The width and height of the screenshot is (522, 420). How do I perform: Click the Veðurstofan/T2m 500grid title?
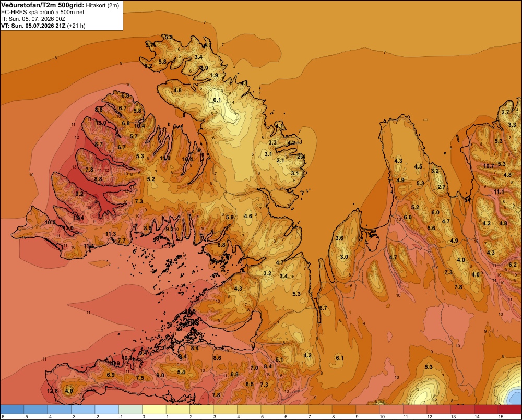[x=43, y=5]
